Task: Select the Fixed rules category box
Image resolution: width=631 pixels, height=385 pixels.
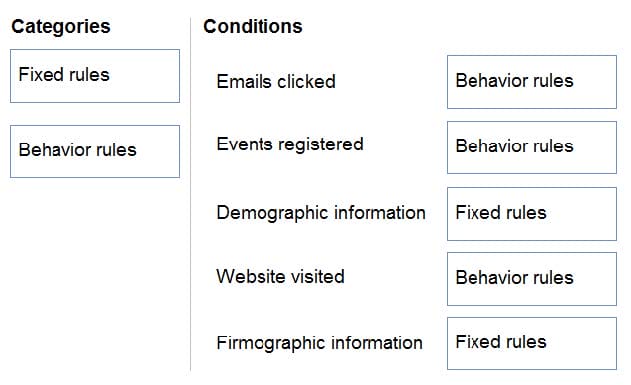Action: coord(95,76)
